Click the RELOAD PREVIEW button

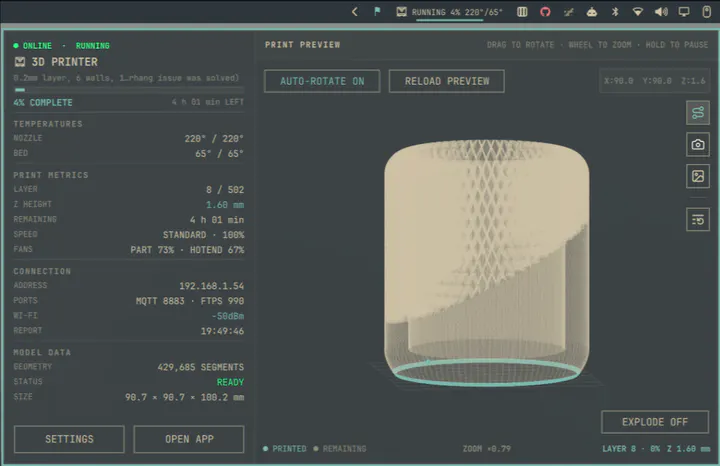[447, 81]
